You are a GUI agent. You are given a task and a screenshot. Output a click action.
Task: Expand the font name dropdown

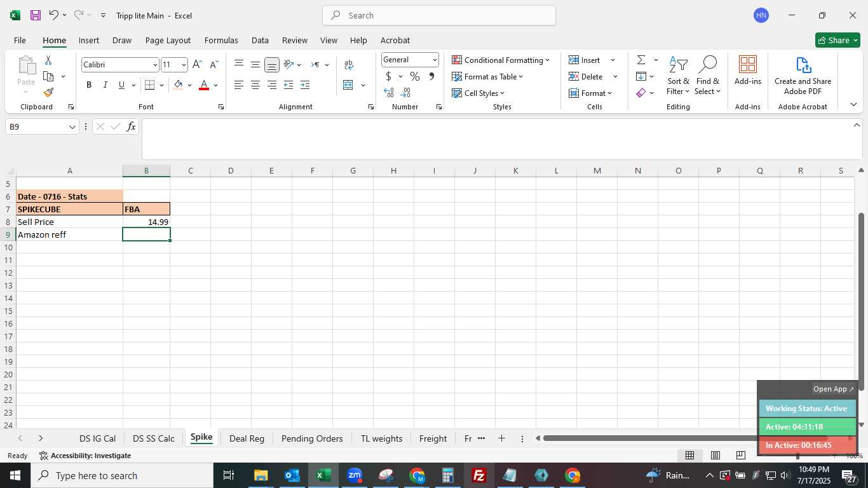155,65
